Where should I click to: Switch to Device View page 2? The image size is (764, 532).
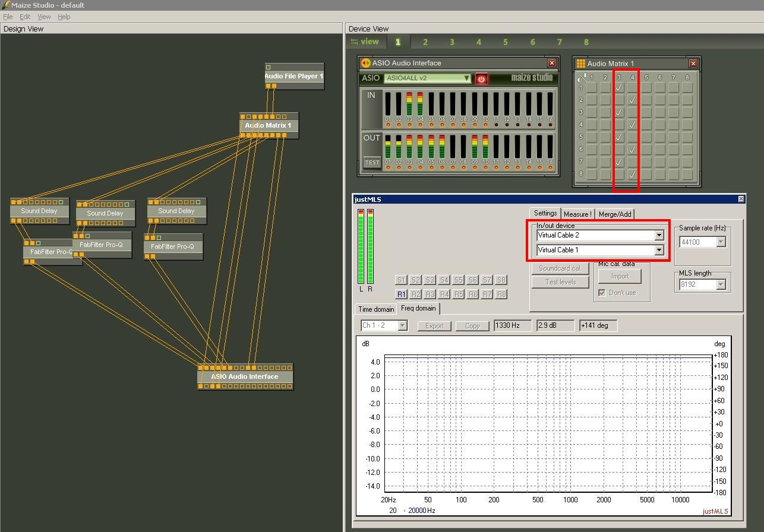[425, 42]
